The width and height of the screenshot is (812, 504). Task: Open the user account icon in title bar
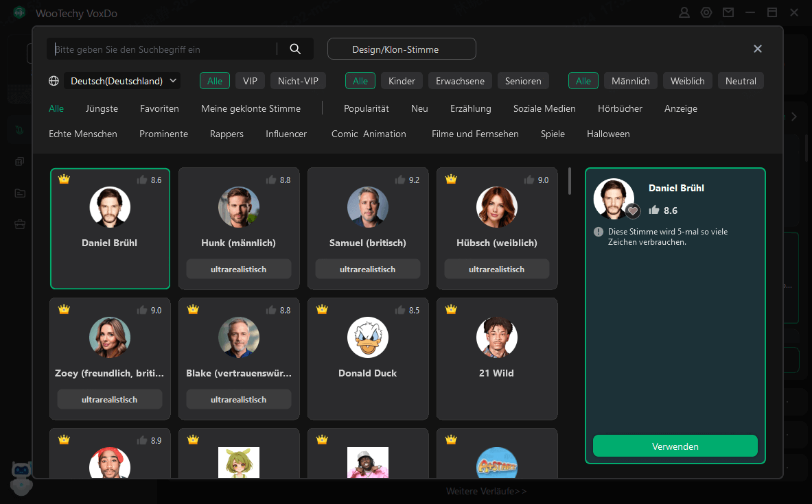click(684, 12)
